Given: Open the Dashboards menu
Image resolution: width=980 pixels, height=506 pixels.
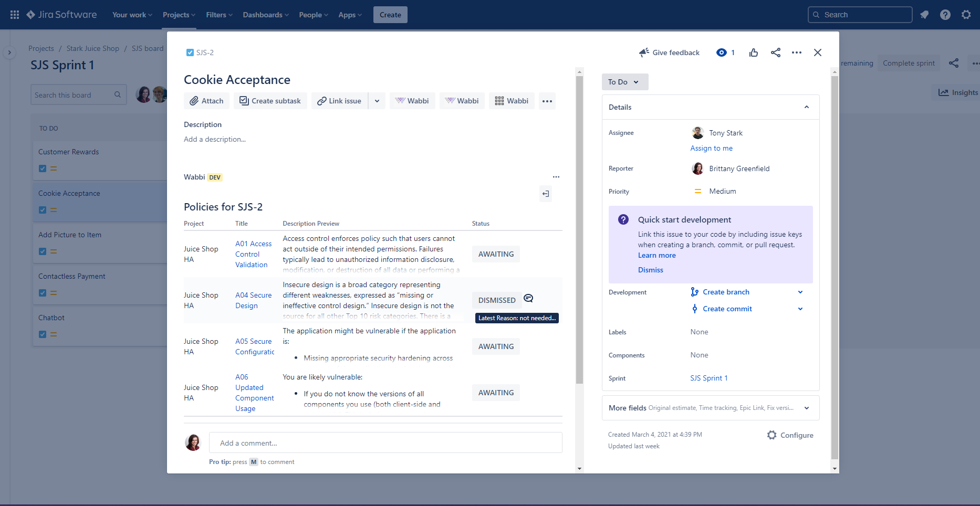Looking at the screenshot, I should coord(266,15).
